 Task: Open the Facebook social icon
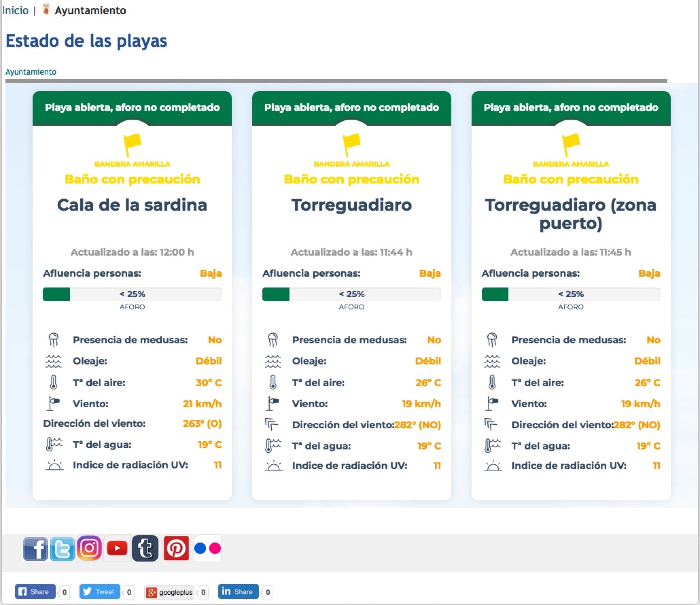point(35,548)
